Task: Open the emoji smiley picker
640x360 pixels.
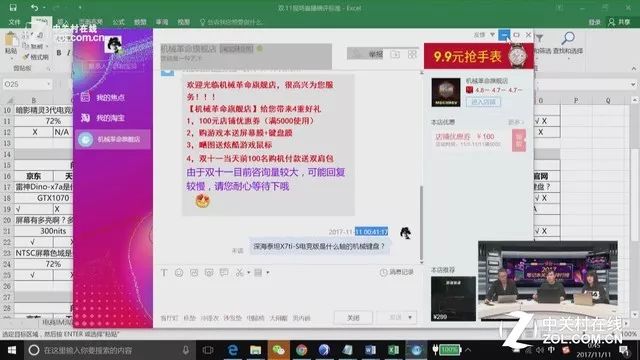Action: coord(179,273)
